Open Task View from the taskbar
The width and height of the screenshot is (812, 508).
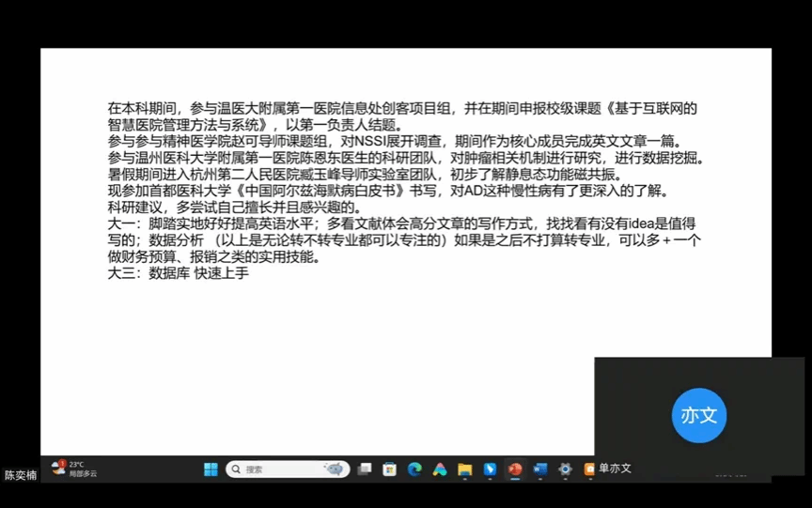point(365,469)
